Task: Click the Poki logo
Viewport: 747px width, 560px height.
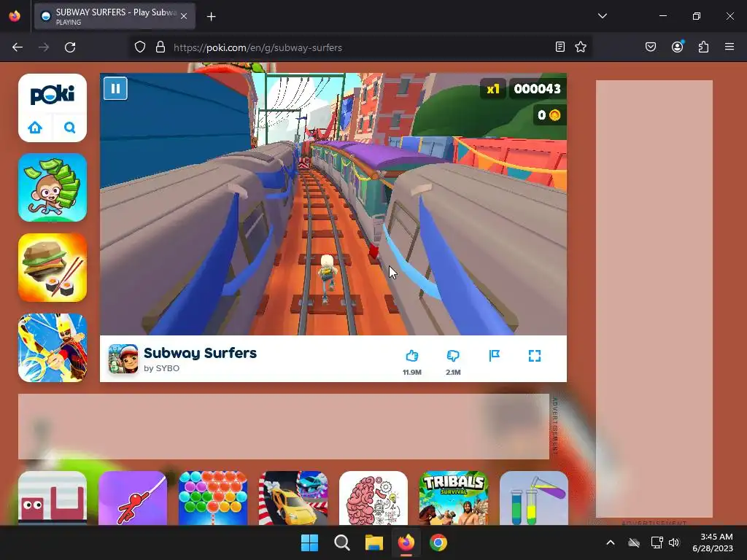Action: pyautogui.click(x=53, y=95)
